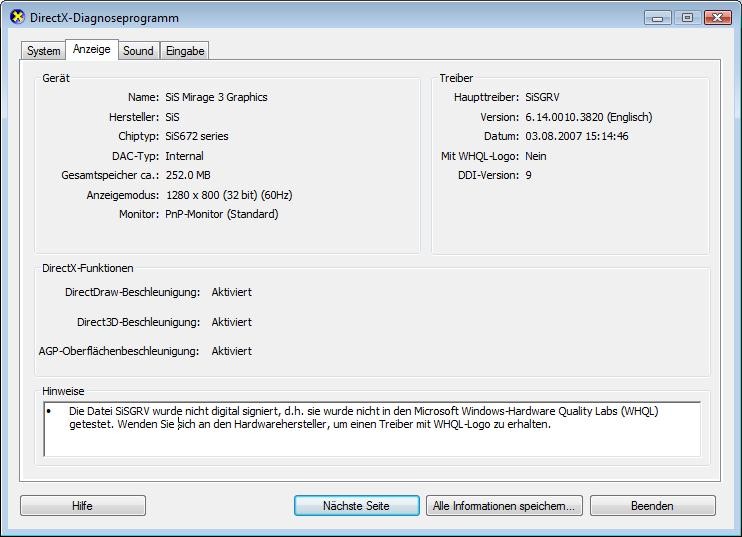Viewport: 742px width, 537px height.
Task: Click the Haupttreiber value 'SiSGRV'
Action: click(x=542, y=97)
